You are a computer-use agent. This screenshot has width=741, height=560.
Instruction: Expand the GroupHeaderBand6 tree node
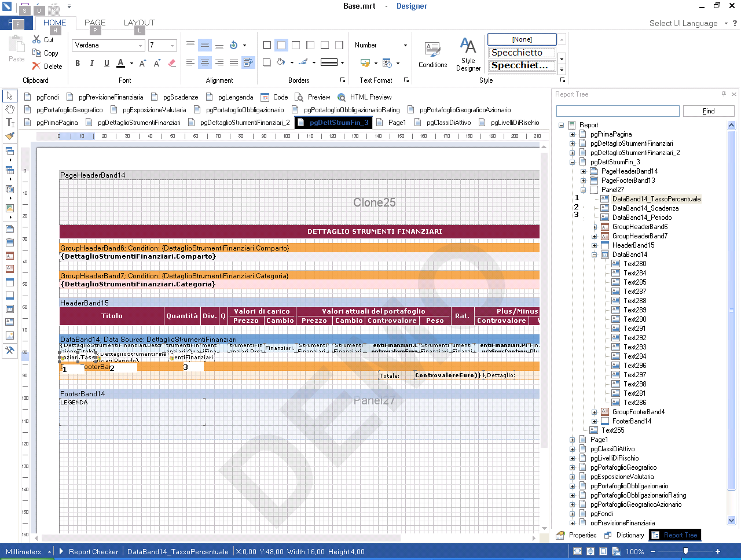point(595,227)
